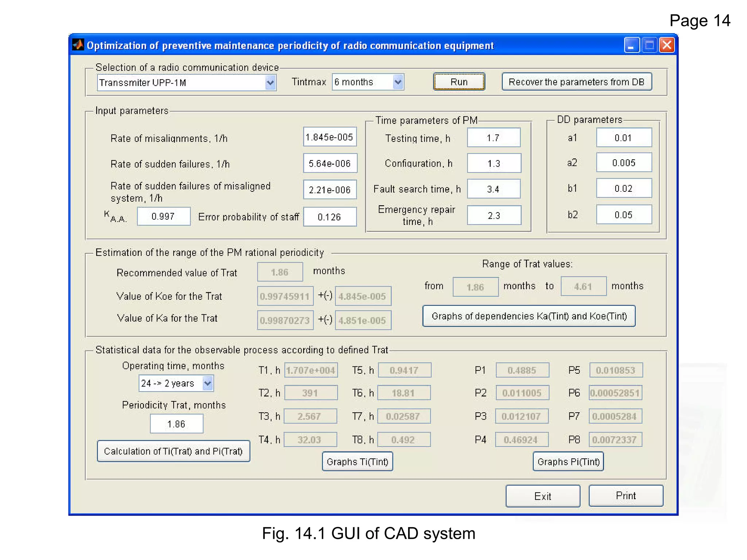Screen dimensions: 747x560
Task: Edit Error probability of staff field
Action: pyautogui.click(x=330, y=217)
